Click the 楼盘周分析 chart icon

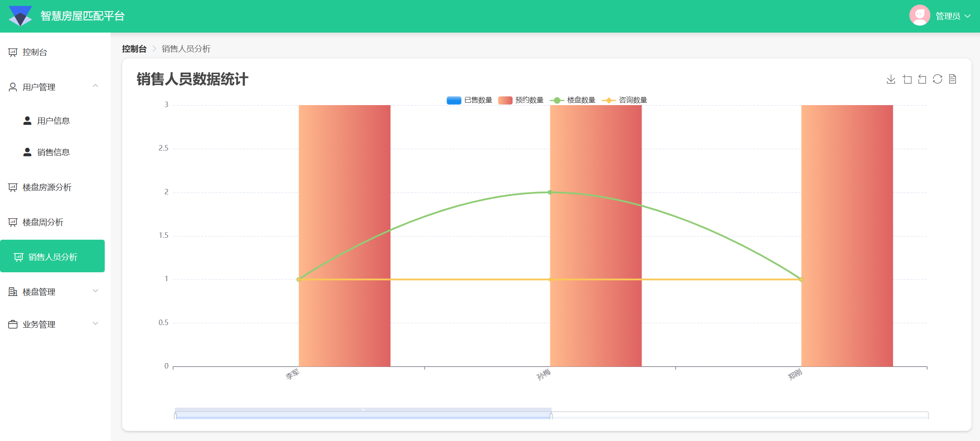click(13, 223)
